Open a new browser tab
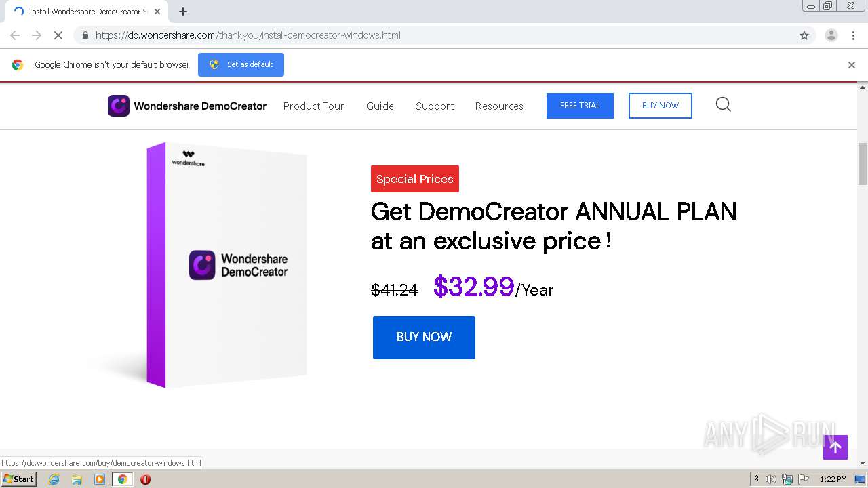Screen dimensions: 868x488 [183, 12]
